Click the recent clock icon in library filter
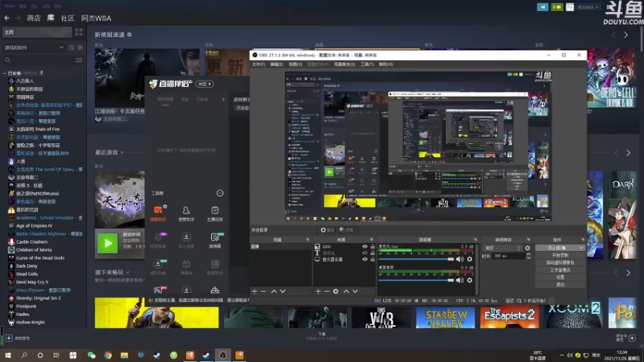The width and height of the screenshot is (644, 362). click(x=72, y=47)
